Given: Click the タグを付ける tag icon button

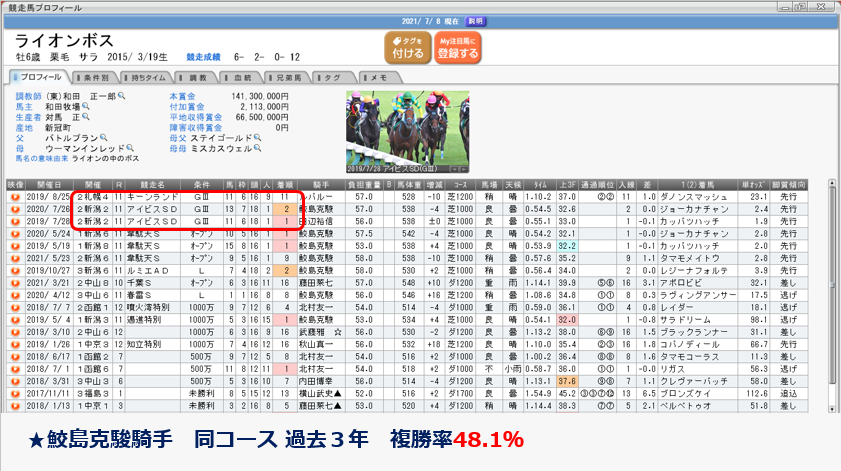Looking at the screenshot, I should coord(408,47).
